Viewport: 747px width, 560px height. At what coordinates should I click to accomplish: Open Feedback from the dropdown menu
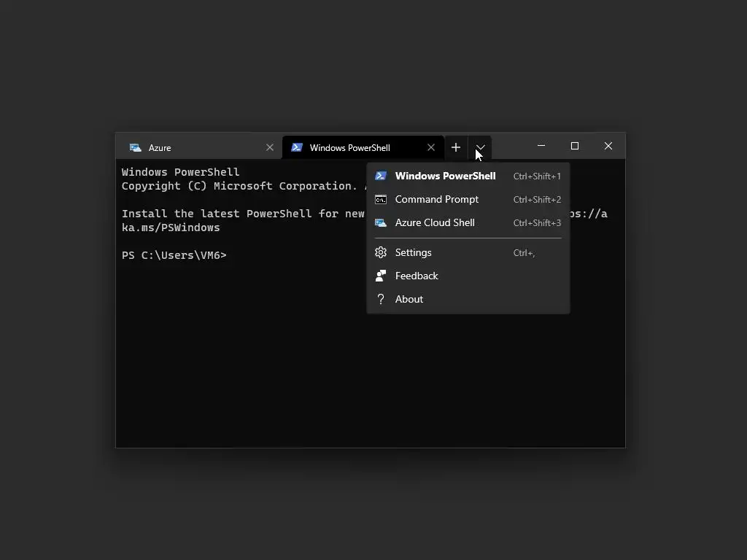tap(468, 276)
